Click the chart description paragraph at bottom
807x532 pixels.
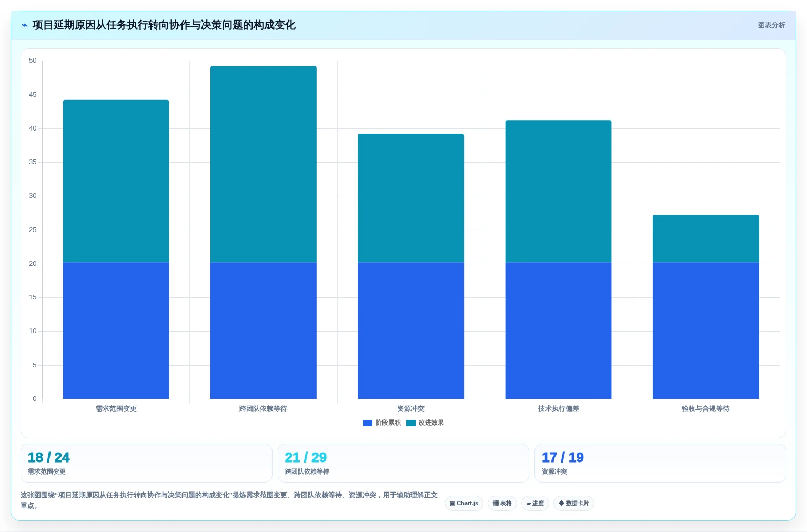[229, 500]
